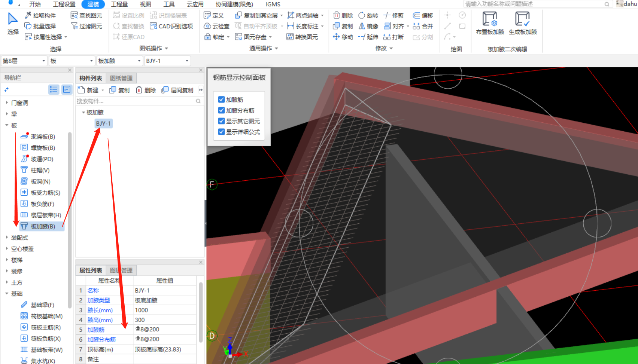Toggle the 加腋分布筋 checkbox
Image resolution: width=638 pixels, height=364 pixels.
coord(221,110)
